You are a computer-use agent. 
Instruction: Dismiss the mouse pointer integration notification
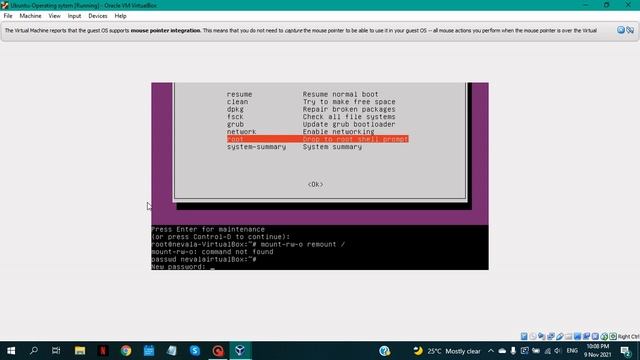click(621, 30)
